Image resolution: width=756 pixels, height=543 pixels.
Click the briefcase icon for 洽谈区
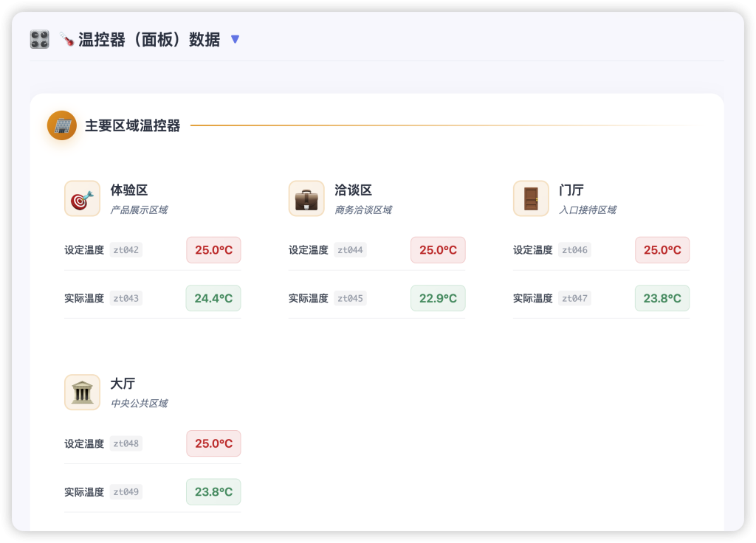coord(306,198)
